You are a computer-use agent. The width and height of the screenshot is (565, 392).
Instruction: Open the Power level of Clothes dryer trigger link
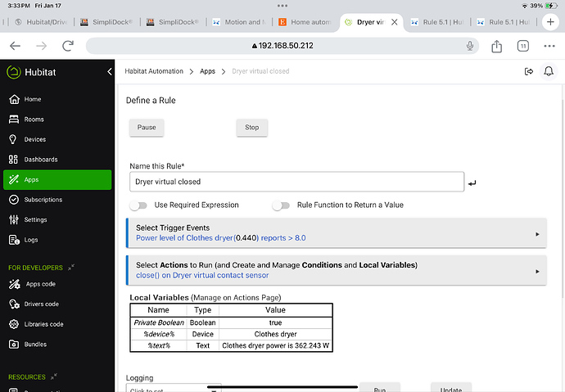point(220,238)
